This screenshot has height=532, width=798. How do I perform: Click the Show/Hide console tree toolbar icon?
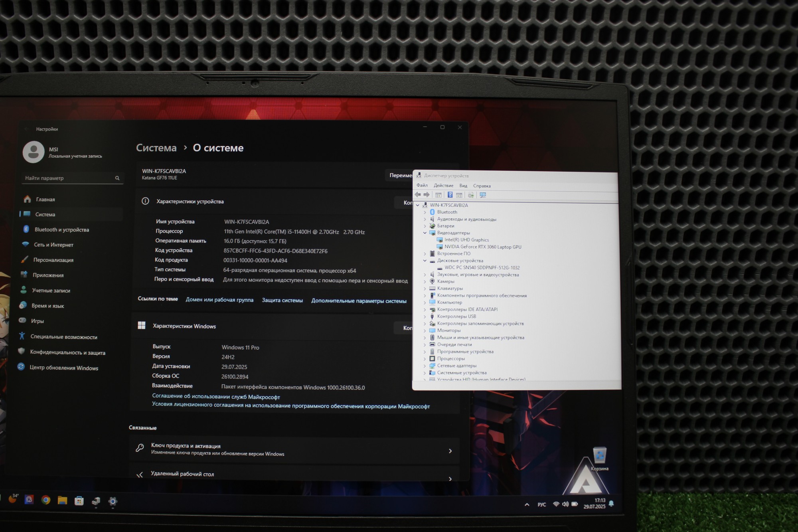click(439, 195)
